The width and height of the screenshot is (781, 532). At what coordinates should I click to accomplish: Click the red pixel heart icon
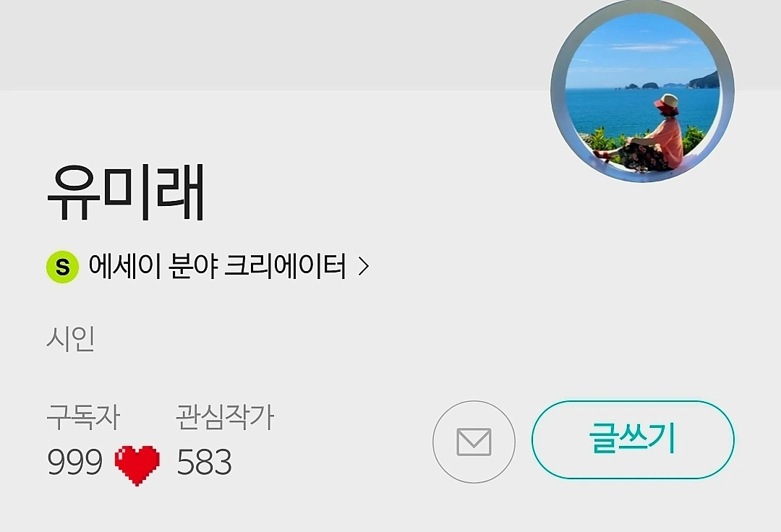(137, 464)
